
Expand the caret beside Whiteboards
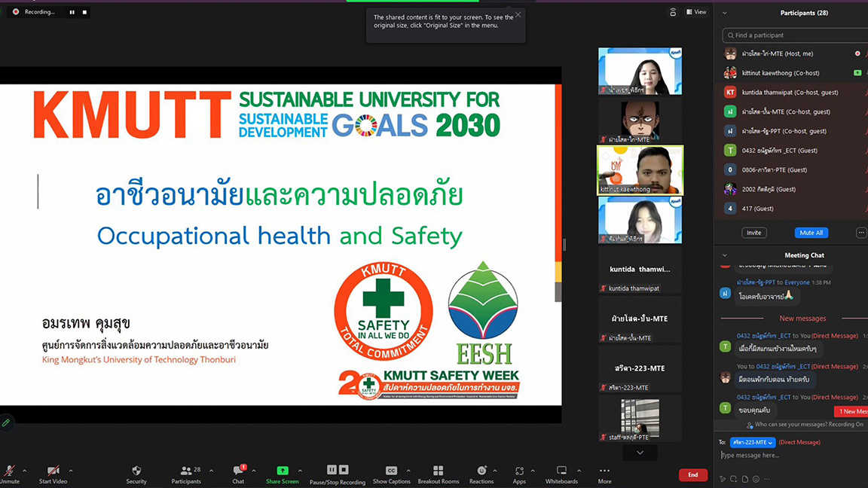(x=579, y=471)
